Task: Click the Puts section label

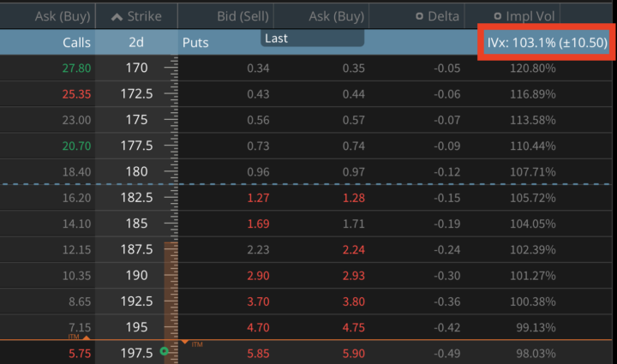Action: click(x=195, y=43)
